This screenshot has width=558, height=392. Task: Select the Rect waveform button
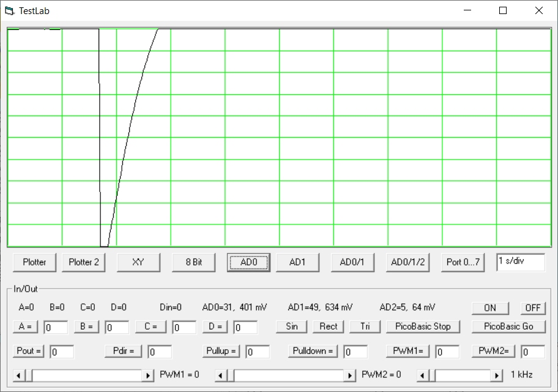click(x=329, y=327)
